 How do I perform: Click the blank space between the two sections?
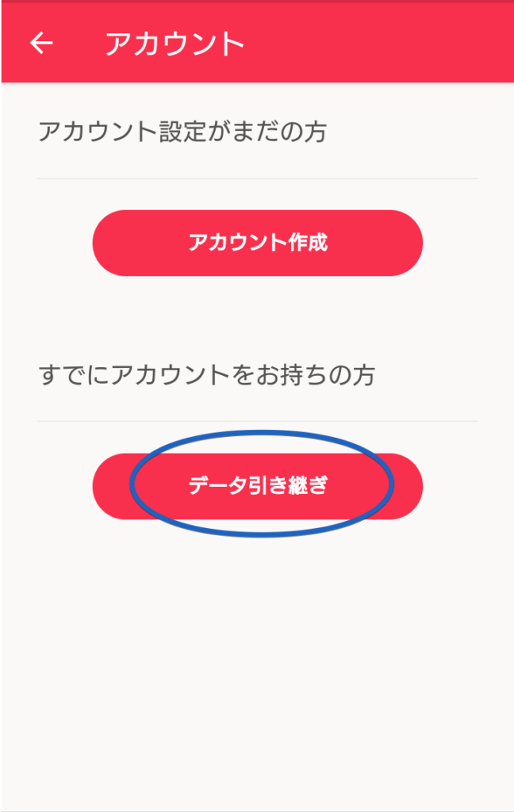258,317
